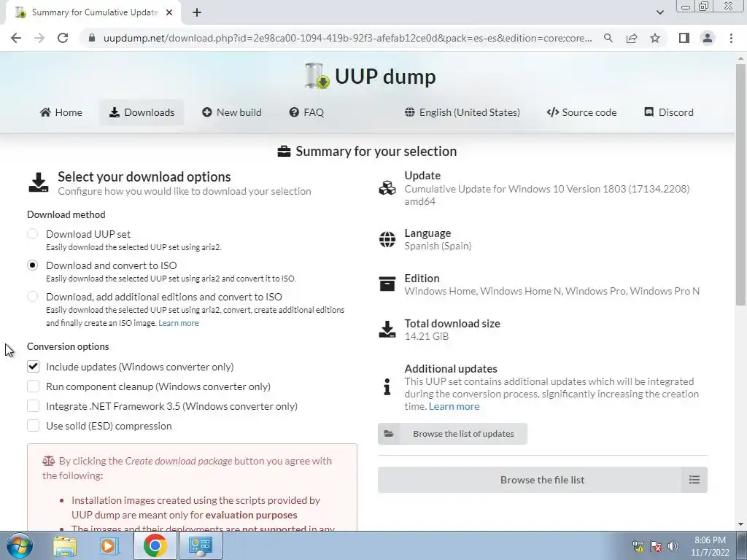This screenshot has height=560, width=747.
Task: Open the Chrome three-dot menu
Action: [731, 38]
